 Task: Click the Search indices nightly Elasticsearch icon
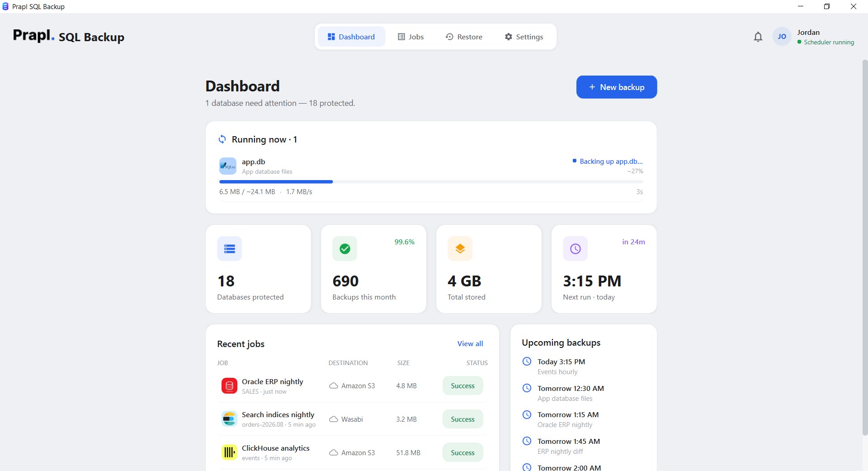[229, 419]
